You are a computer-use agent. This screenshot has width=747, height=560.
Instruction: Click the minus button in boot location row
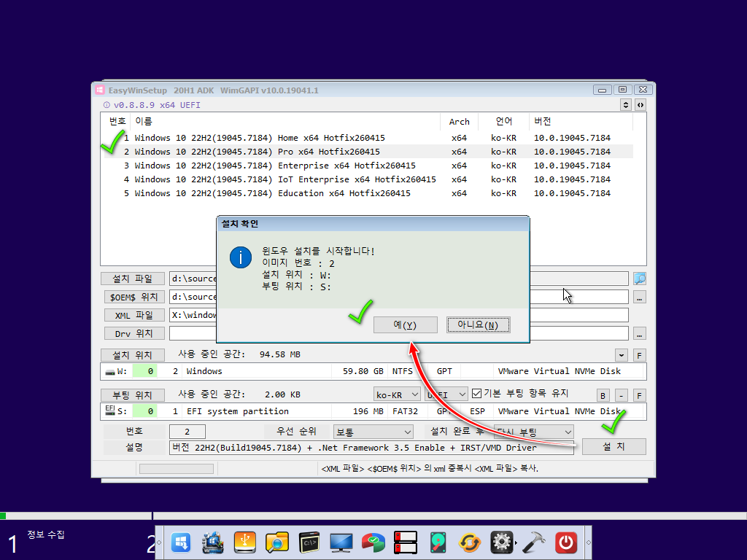click(622, 395)
